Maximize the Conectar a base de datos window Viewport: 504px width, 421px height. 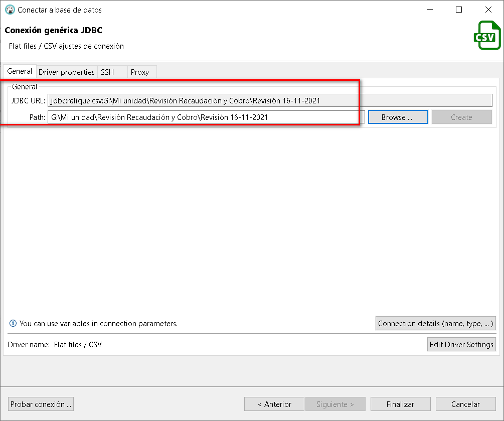tap(459, 10)
